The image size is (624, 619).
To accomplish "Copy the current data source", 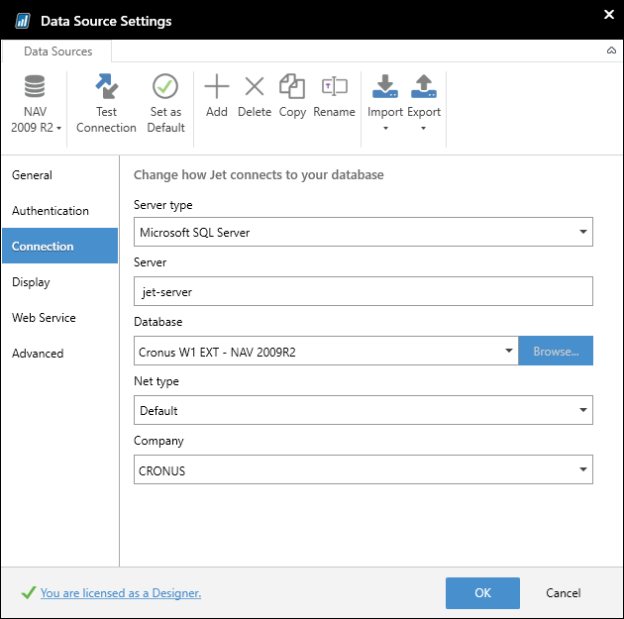I will click(x=292, y=96).
